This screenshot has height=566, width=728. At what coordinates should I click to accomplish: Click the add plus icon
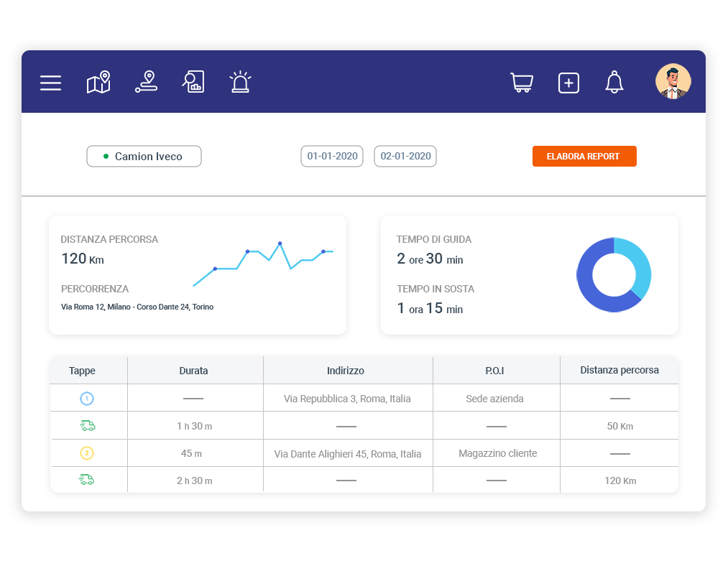point(568,83)
